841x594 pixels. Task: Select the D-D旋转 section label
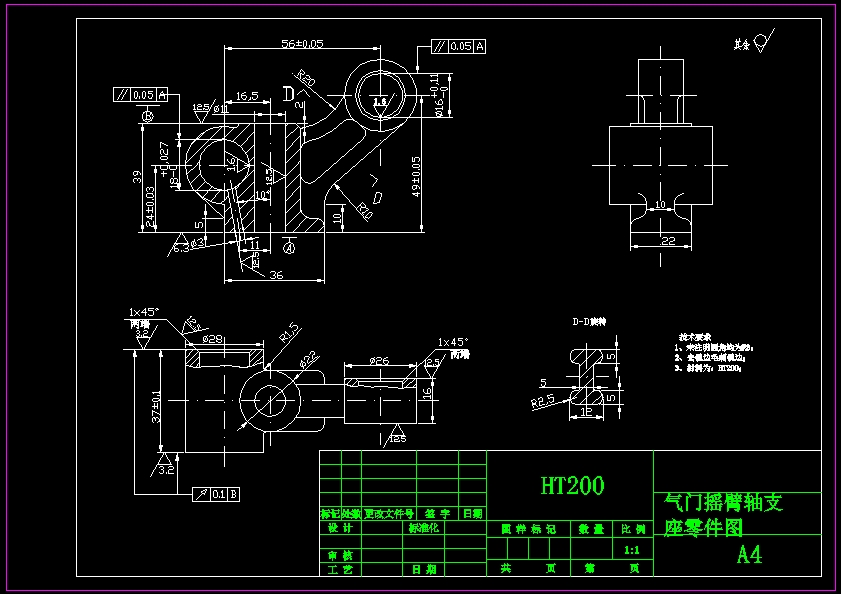click(589, 322)
